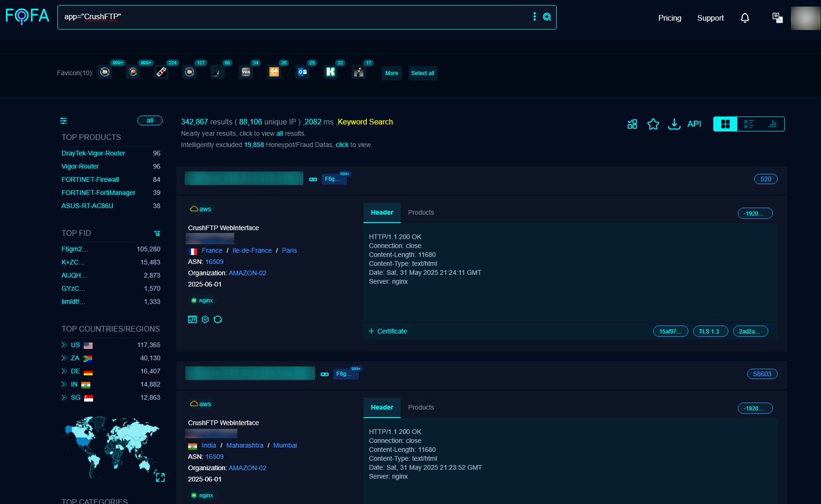The image size is (821, 504).
Task: Click the star favorite query icon
Action: pos(653,124)
